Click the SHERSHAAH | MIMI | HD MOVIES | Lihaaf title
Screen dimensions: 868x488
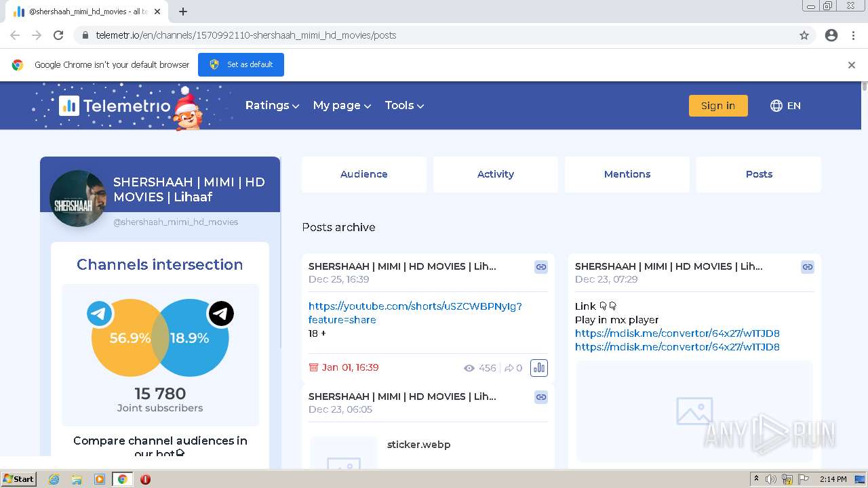pyautogui.click(x=189, y=190)
